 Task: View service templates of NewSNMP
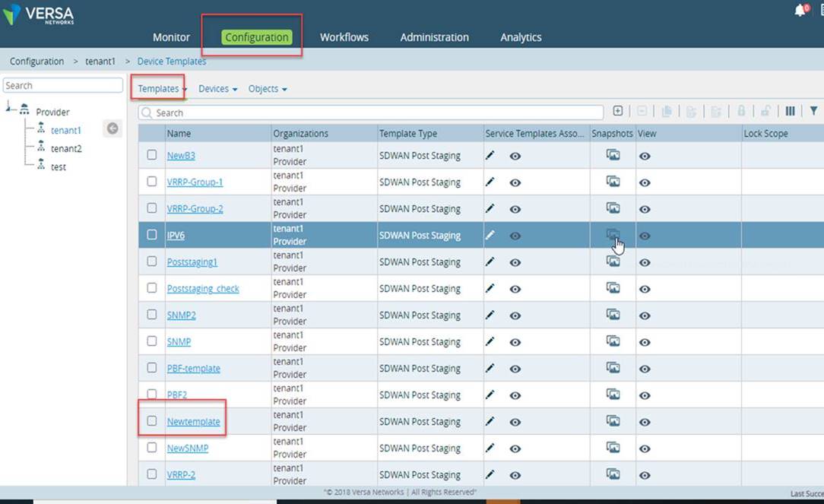515,449
